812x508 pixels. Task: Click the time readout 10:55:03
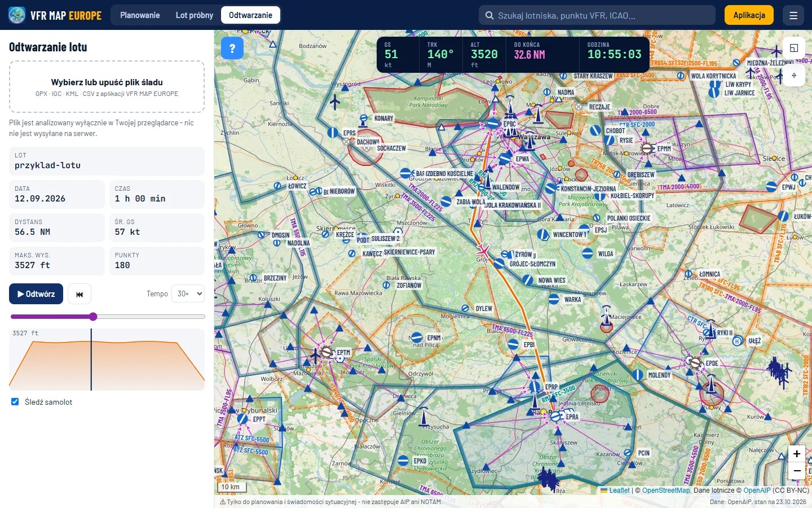(x=615, y=55)
